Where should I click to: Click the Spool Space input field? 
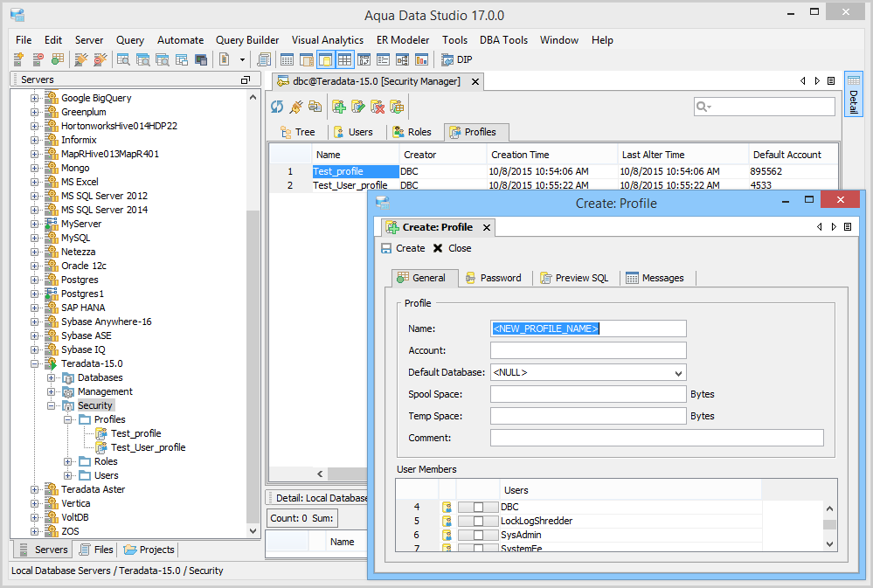(588, 395)
